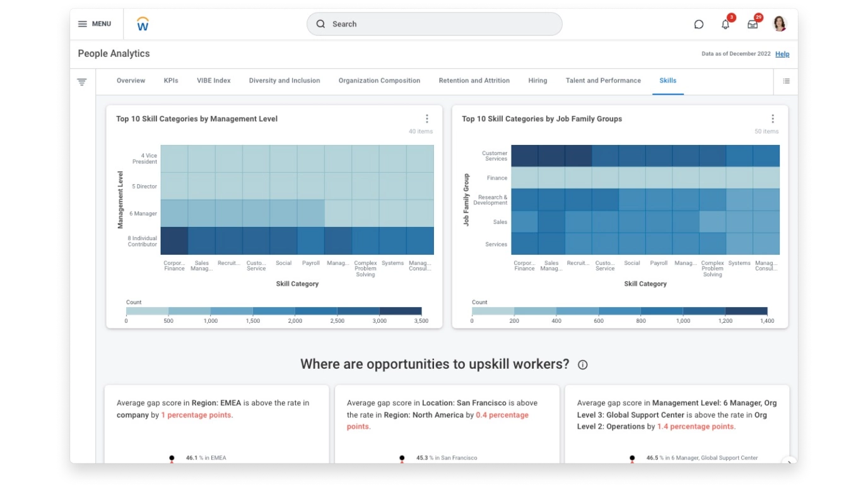Open the notifications bell icon
This screenshot has width=868, height=488.
(725, 25)
